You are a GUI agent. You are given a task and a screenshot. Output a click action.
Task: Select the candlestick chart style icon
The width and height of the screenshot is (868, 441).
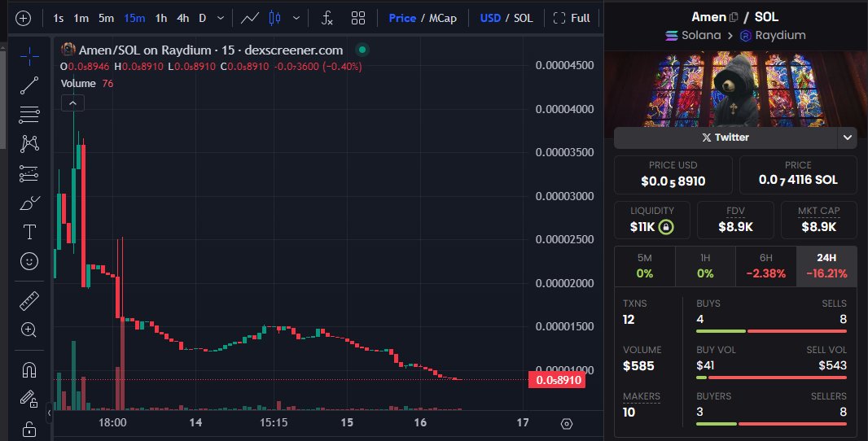(274, 18)
